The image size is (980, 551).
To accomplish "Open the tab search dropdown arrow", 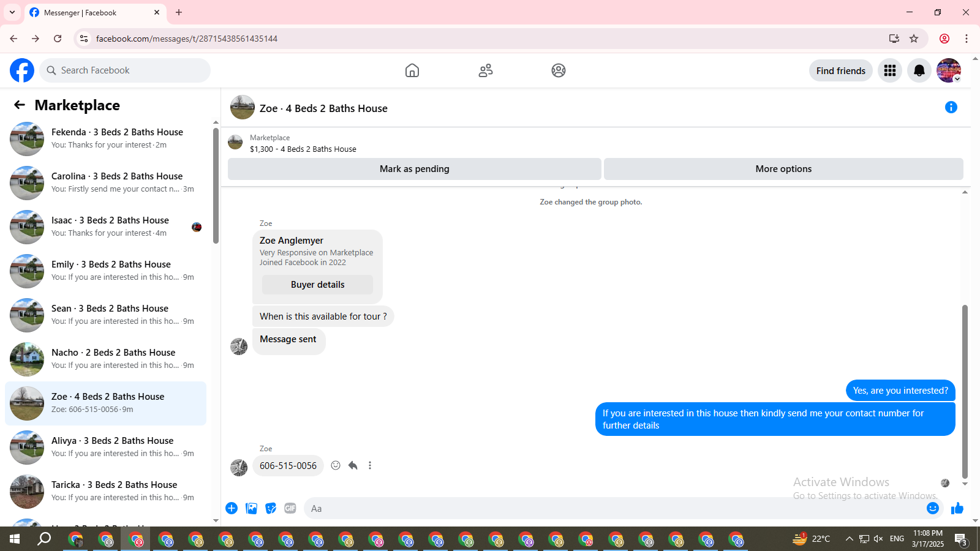I will coord(12,12).
